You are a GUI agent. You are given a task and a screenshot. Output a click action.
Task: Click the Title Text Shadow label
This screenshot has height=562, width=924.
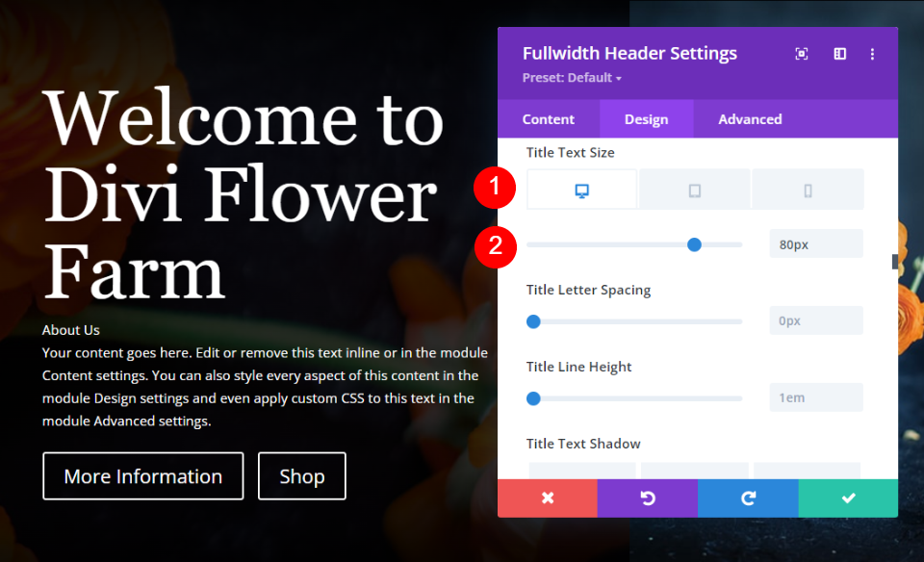click(583, 444)
